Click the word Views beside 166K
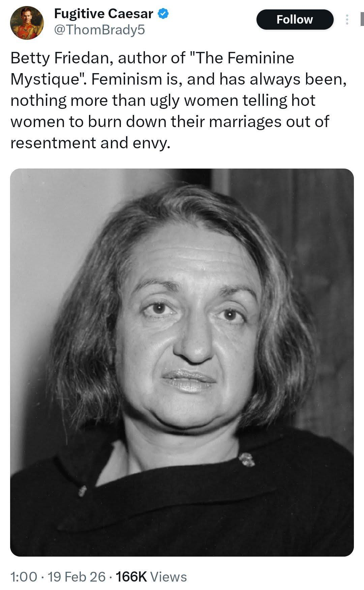 click(x=168, y=577)
